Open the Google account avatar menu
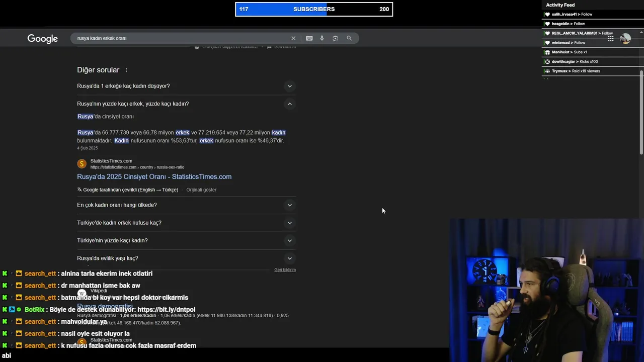 point(625,39)
